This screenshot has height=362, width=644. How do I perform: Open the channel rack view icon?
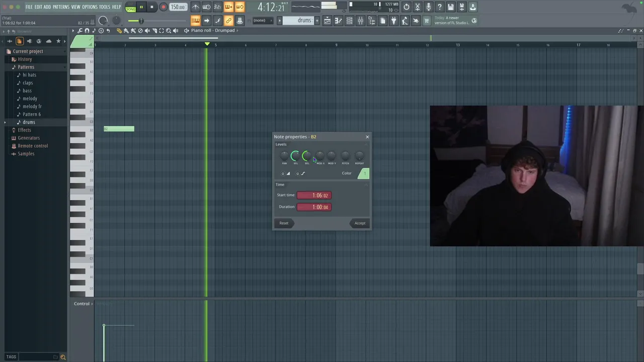tap(349, 21)
